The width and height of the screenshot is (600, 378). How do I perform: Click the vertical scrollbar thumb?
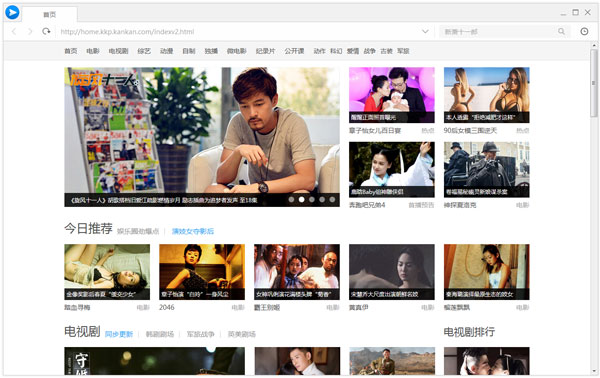[x=594, y=83]
